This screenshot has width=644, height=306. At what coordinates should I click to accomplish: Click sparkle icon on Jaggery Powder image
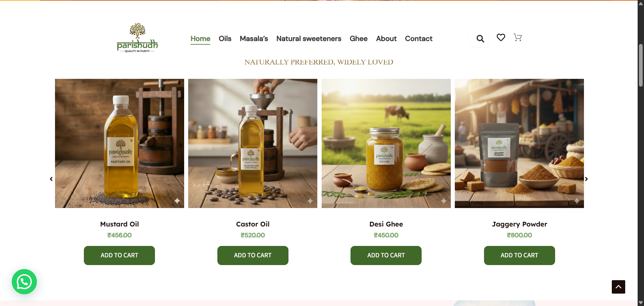click(x=577, y=201)
